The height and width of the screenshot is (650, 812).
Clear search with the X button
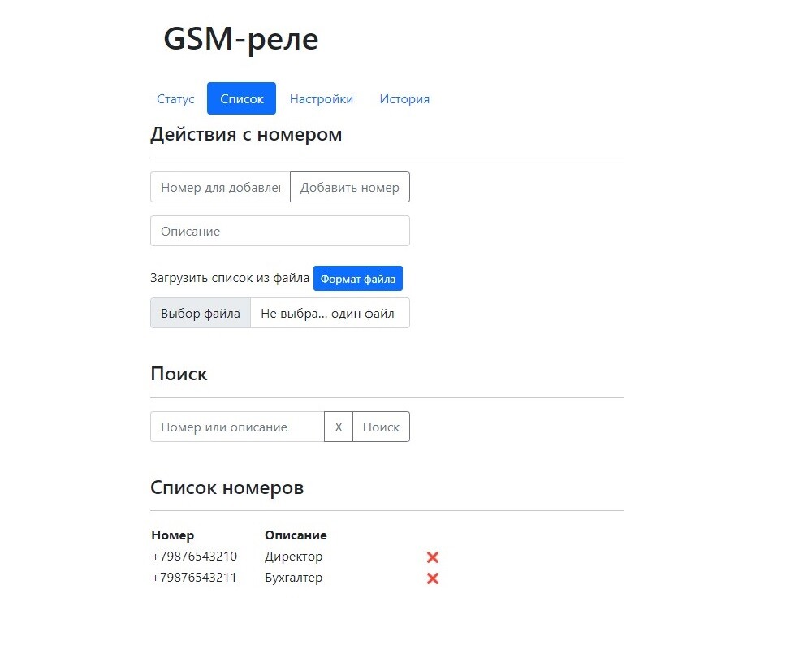(x=339, y=427)
